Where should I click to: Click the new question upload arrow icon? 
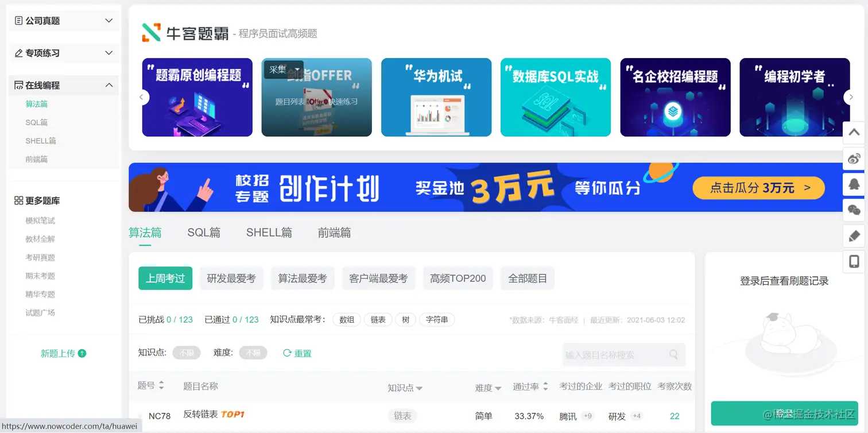pos(82,353)
